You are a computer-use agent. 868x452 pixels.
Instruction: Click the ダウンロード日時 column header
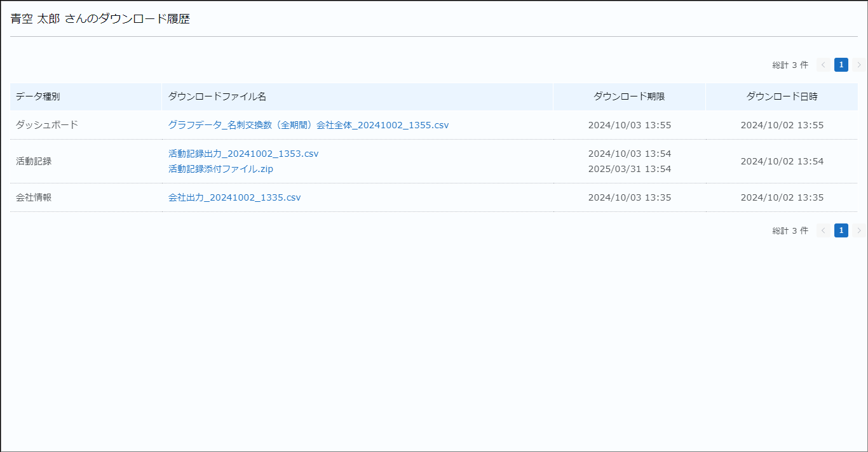[x=782, y=96]
